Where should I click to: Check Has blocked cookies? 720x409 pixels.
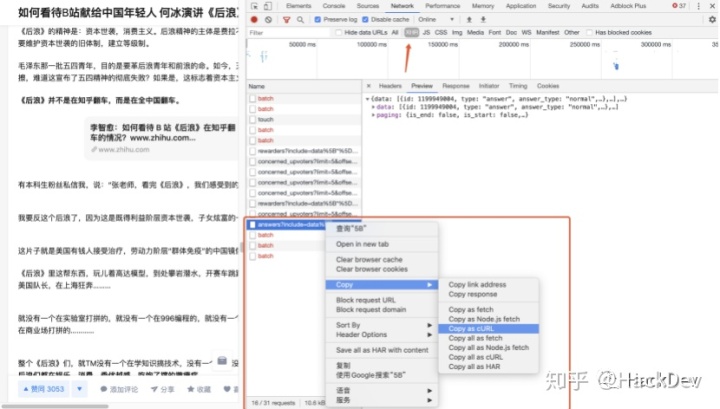coord(590,33)
